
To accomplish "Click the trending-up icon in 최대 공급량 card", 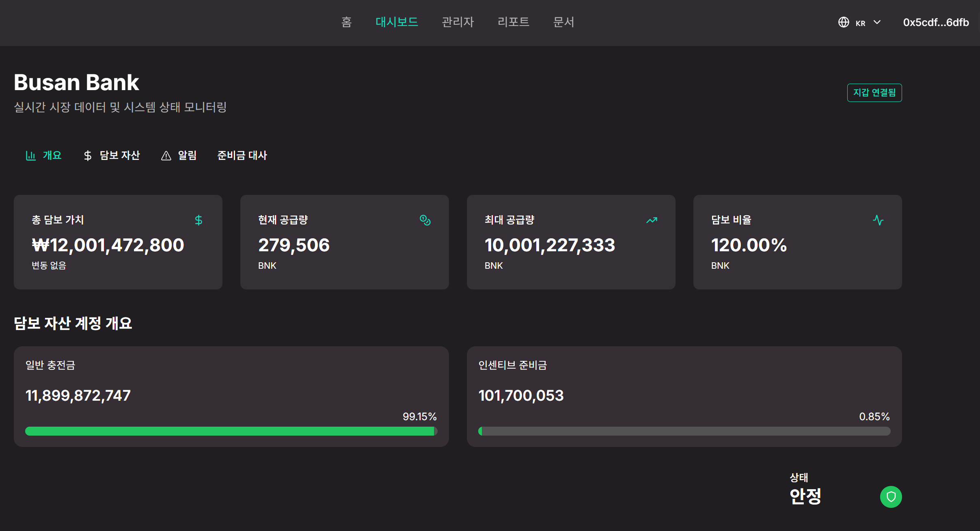I will click(652, 220).
